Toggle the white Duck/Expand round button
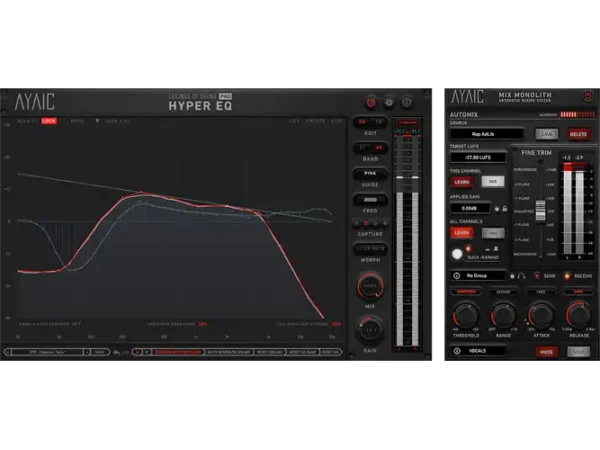The image size is (600, 450). click(x=457, y=254)
